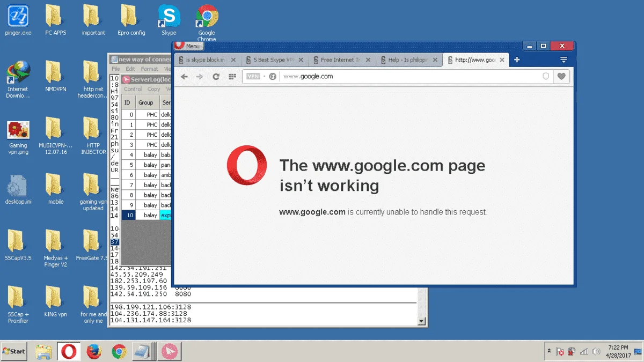Click Opera taskbar button
This screenshot has height=362, width=644.
tap(69, 352)
